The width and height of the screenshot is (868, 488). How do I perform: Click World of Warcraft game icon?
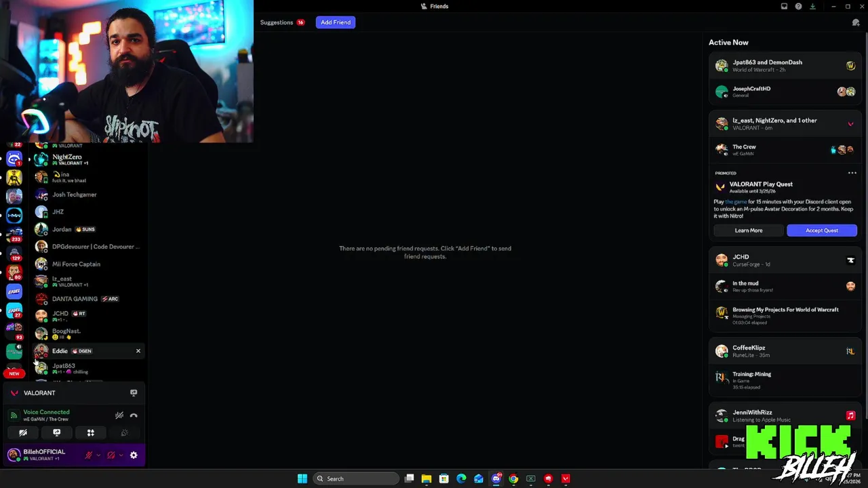(x=850, y=66)
